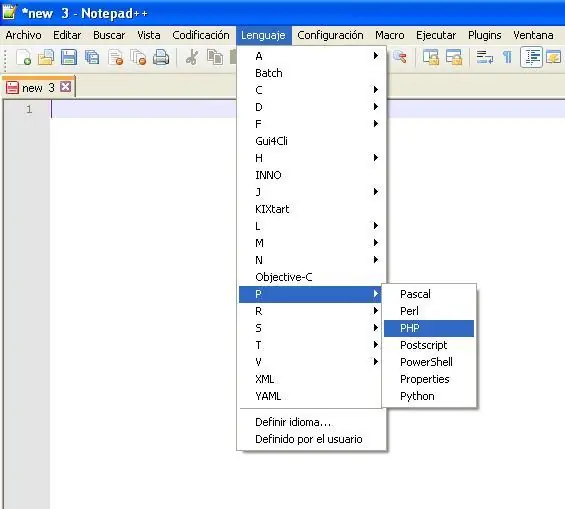Expand the C languages submenu
Screen dimensions: 565x509
coord(311,90)
